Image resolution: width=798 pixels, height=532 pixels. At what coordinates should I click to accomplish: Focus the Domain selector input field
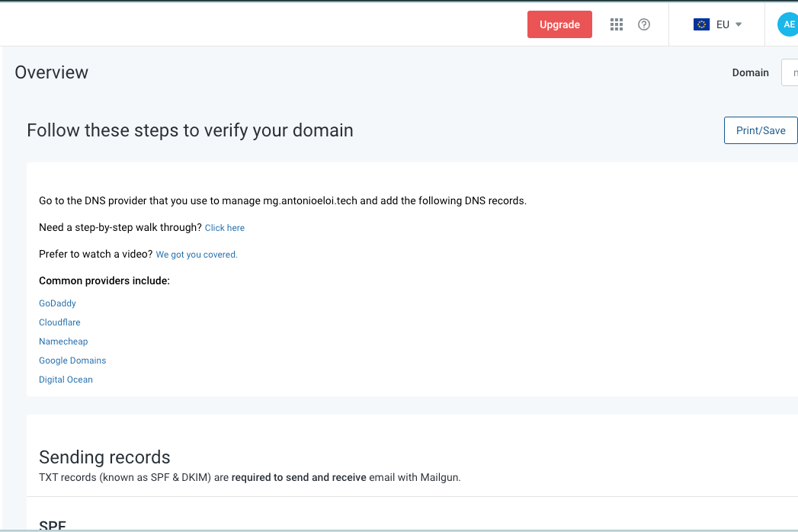(793, 72)
